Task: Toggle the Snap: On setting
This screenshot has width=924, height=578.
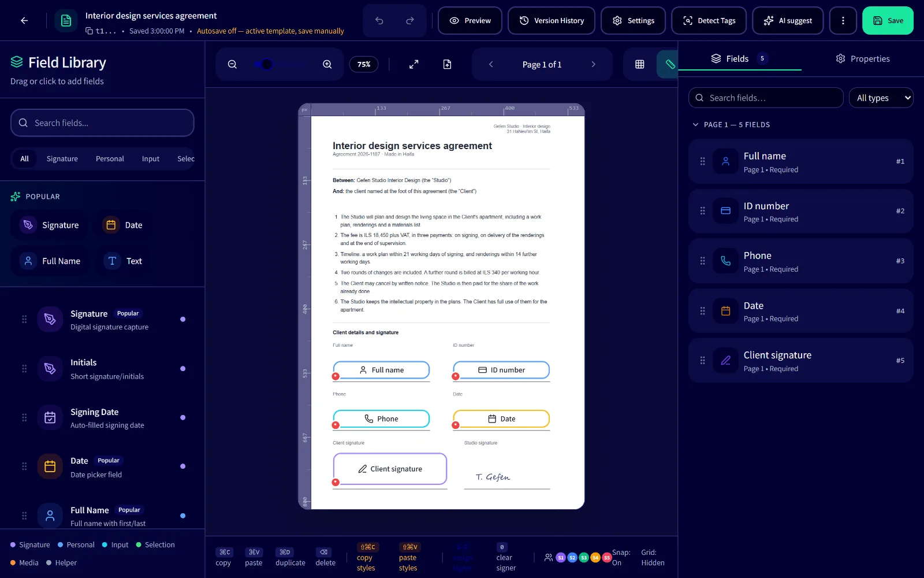Action: tap(621, 558)
